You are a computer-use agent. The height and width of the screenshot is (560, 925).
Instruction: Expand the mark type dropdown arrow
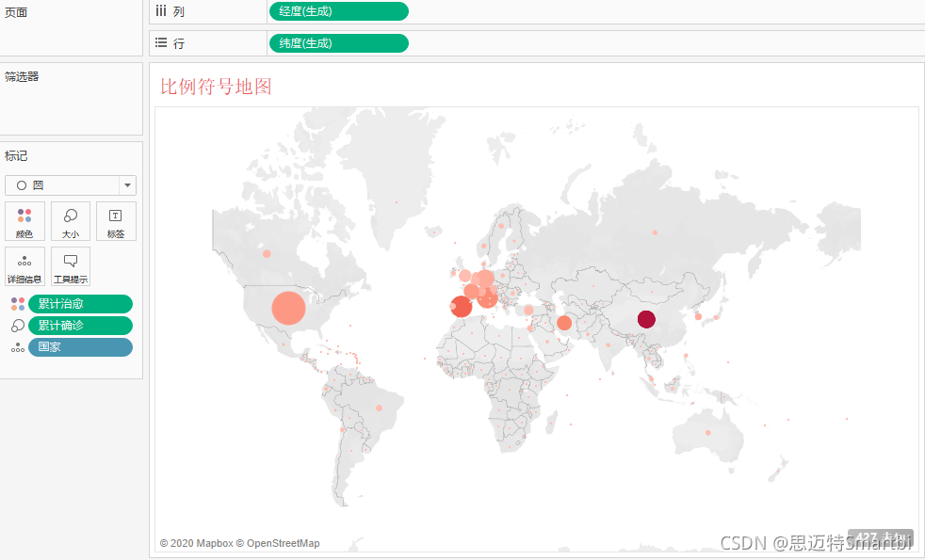pyautogui.click(x=127, y=185)
